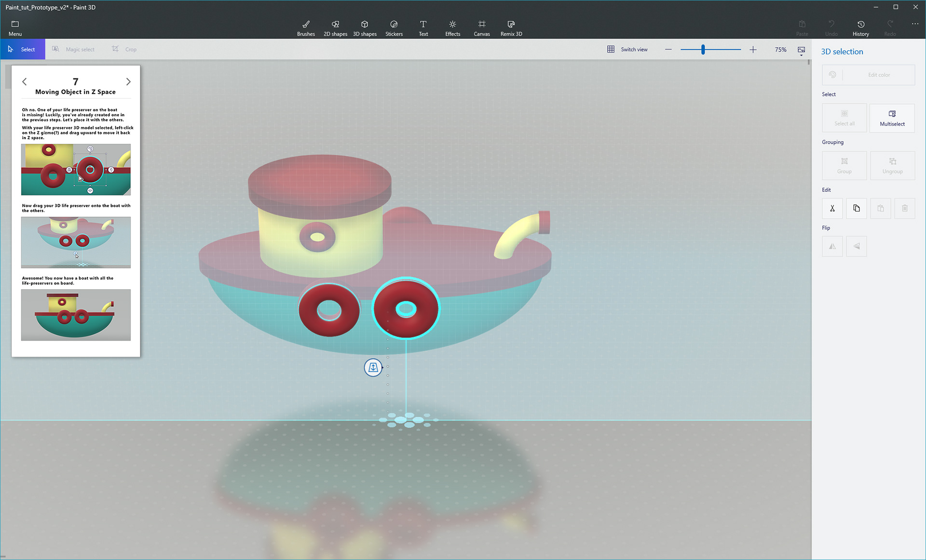Viewport: 926px width, 560px height.
Task: Click the zoom in plus button
Action: pos(753,50)
